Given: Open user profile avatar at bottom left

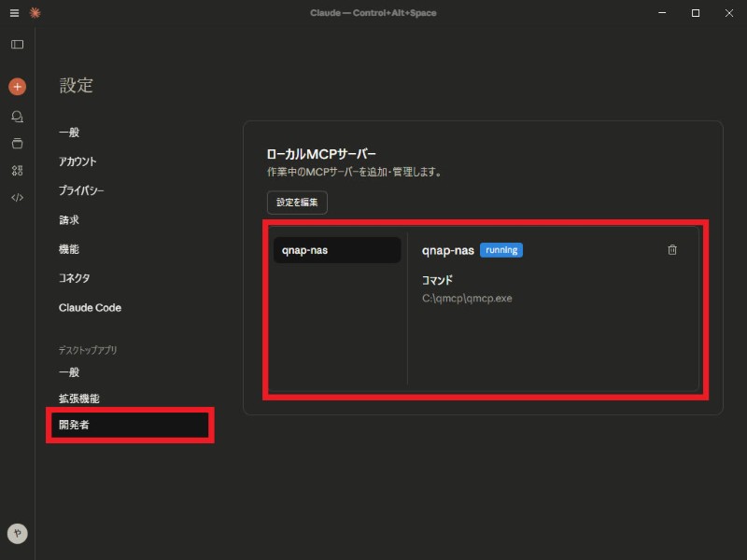Looking at the screenshot, I should click(x=17, y=533).
